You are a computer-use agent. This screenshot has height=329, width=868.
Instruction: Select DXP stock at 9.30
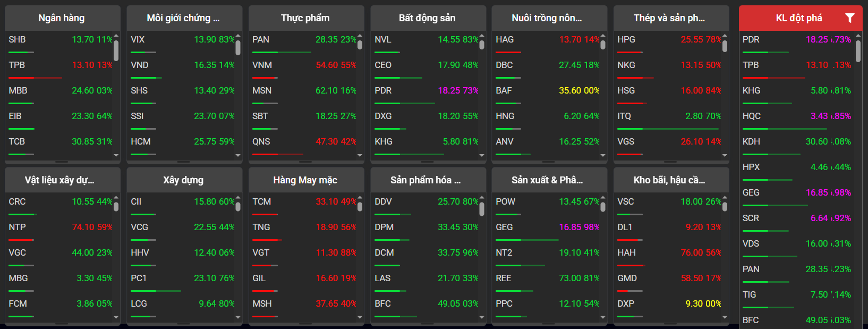tap(668, 307)
